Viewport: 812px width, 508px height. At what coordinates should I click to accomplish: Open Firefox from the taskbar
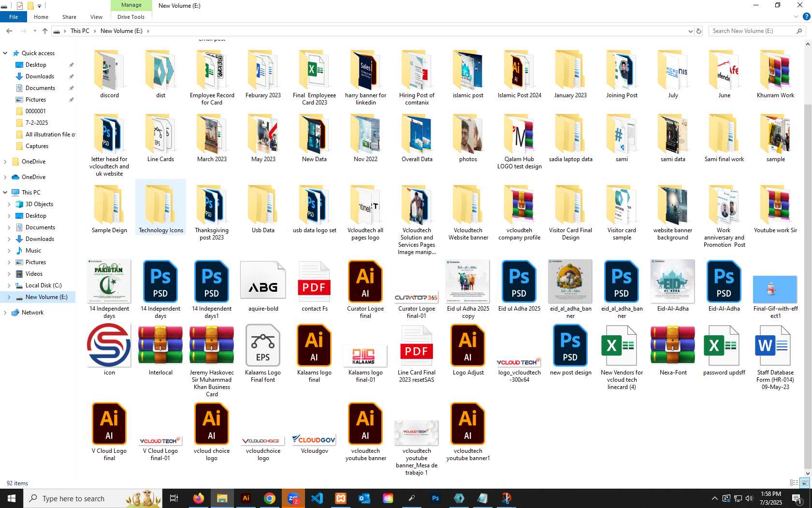point(198,498)
